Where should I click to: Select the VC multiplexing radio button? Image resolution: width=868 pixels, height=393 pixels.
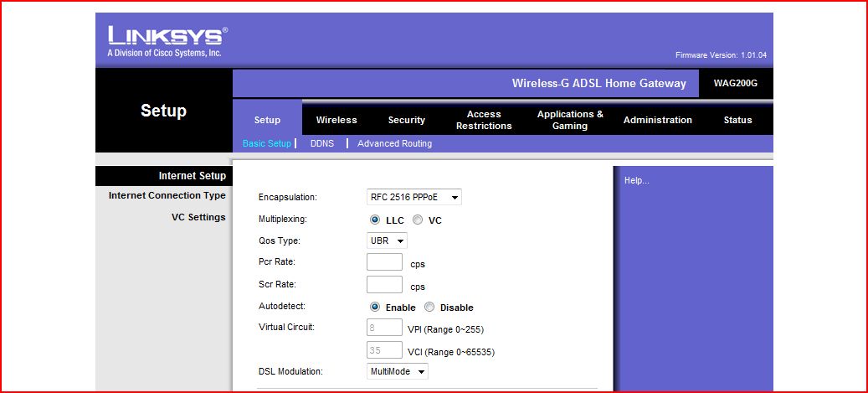pos(418,220)
